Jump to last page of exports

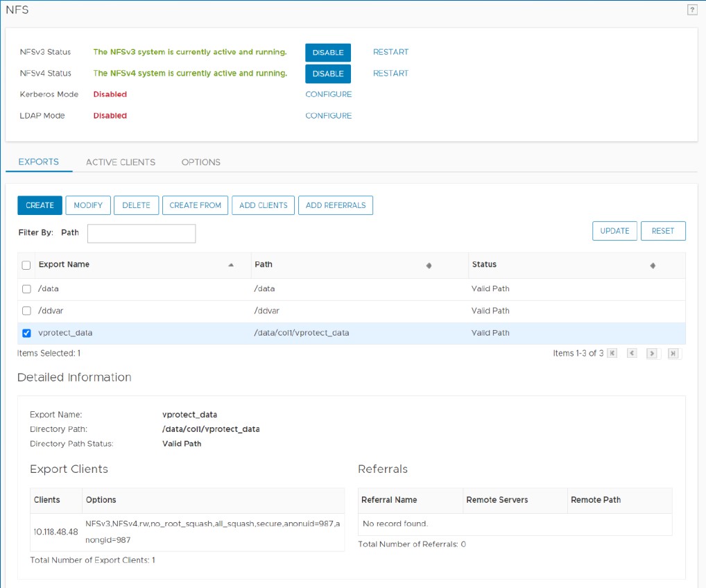point(673,354)
